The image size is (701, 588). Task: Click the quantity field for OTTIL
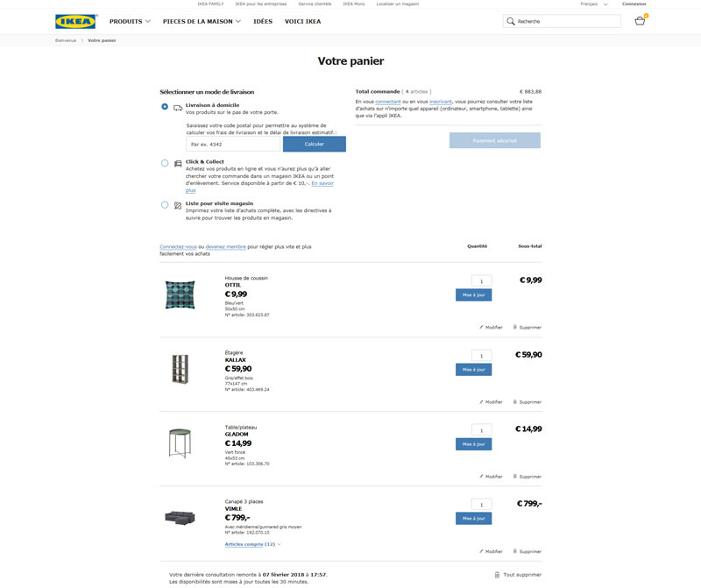point(481,280)
